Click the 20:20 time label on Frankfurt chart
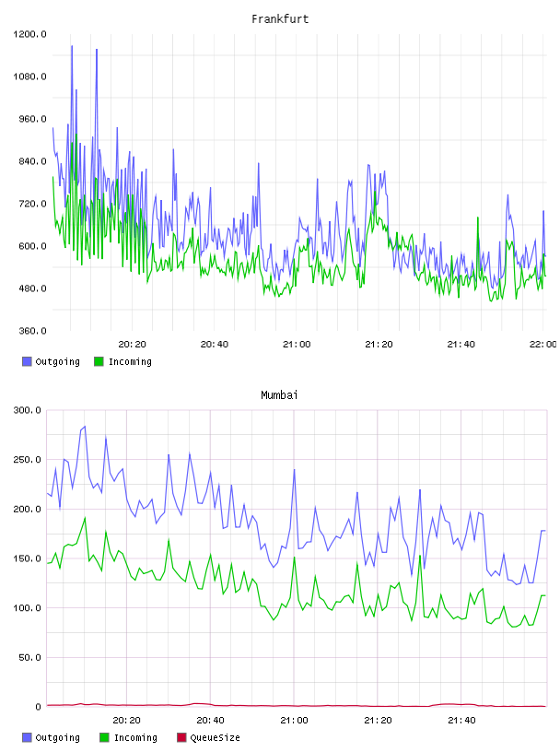Viewport: 560px width, 752px height. 132,345
